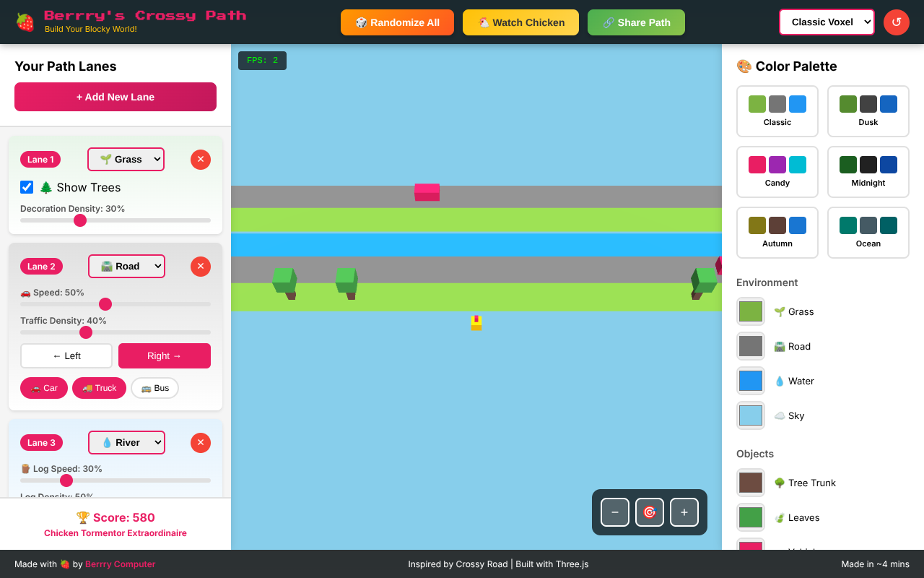Open the Berrry Computer link in the footer
924x578 pixels.
pyautogui.click(x=120, y=564)
